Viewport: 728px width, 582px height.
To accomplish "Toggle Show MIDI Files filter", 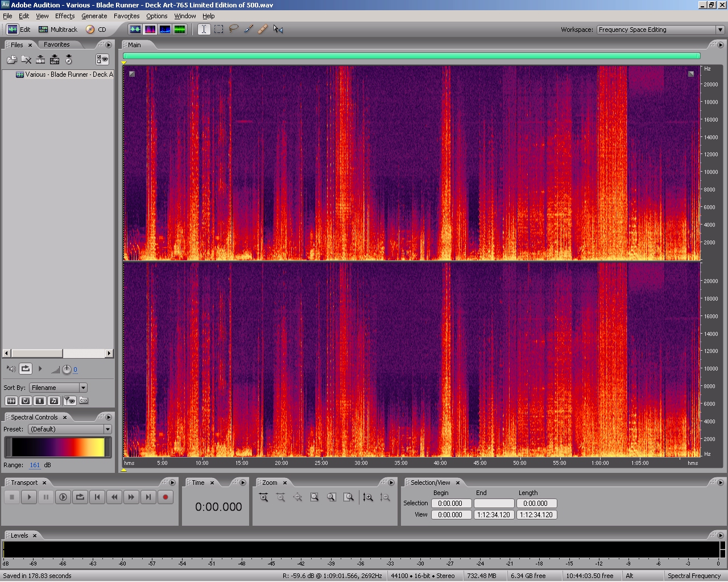I will click(54, 401).
